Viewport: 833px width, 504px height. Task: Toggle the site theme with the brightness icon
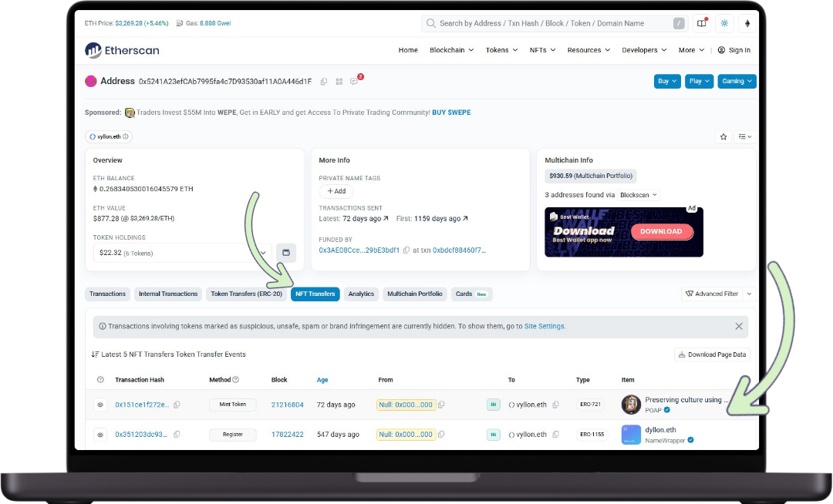(723, 23)
